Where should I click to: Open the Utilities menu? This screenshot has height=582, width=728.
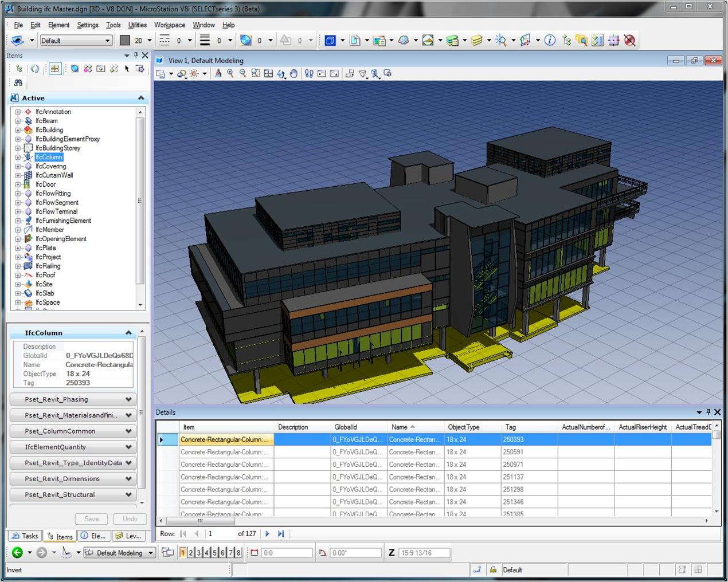click(x=137, y=25)
